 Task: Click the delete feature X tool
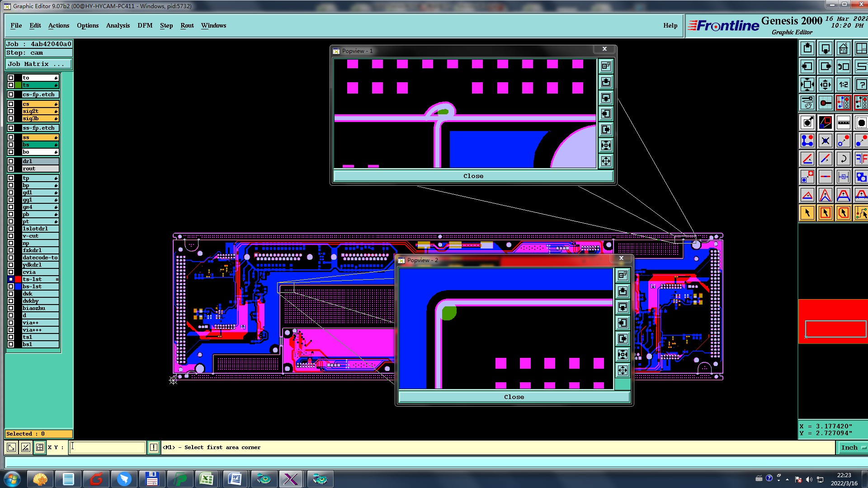coord(825,141)
